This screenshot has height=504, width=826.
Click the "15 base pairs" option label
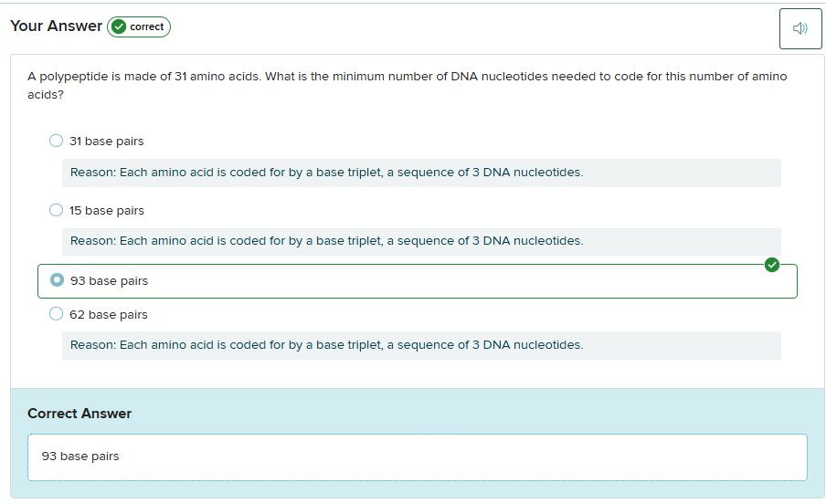pyautogui.click(x=106, y=211)
